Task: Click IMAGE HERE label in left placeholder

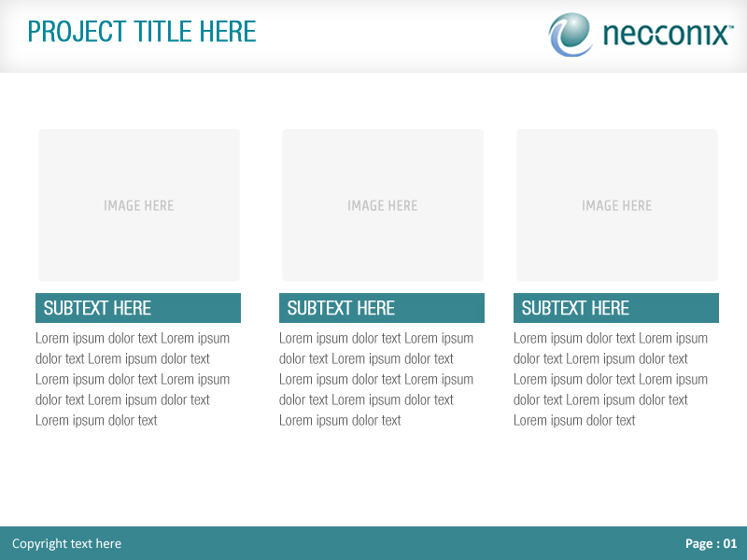Action: pos(139,205)
